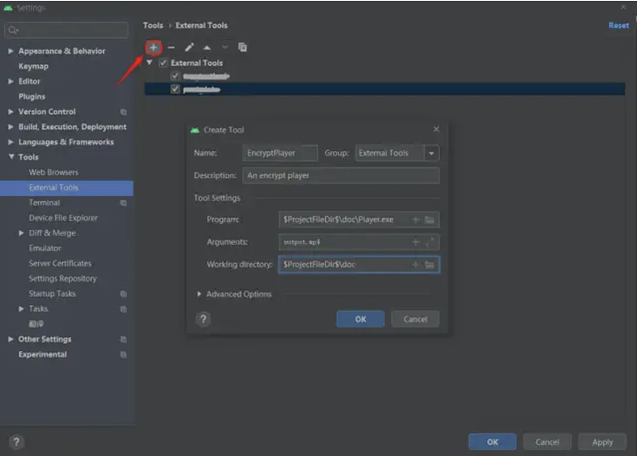Expand Arguments field editor icon
This screenshot has height=456, width=637.
pyautogui.click(x=429, y=242)
